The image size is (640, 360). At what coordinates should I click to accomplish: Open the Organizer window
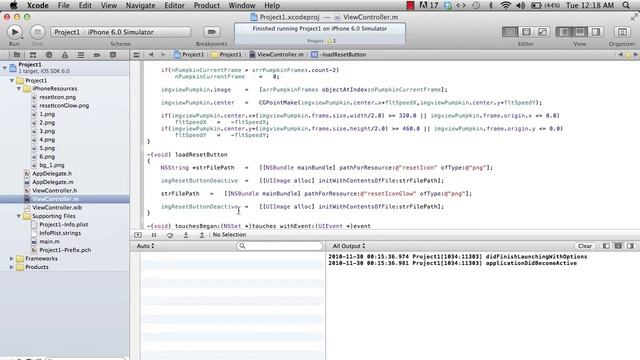click(x=622, y=32)
